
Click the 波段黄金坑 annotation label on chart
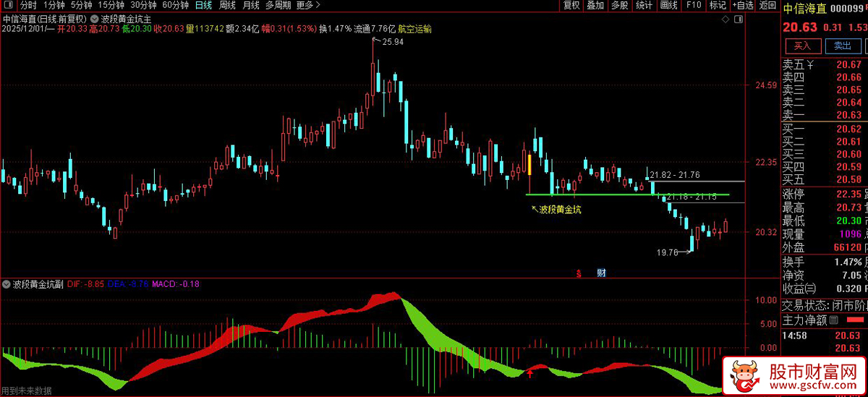(x=560, y=210)
